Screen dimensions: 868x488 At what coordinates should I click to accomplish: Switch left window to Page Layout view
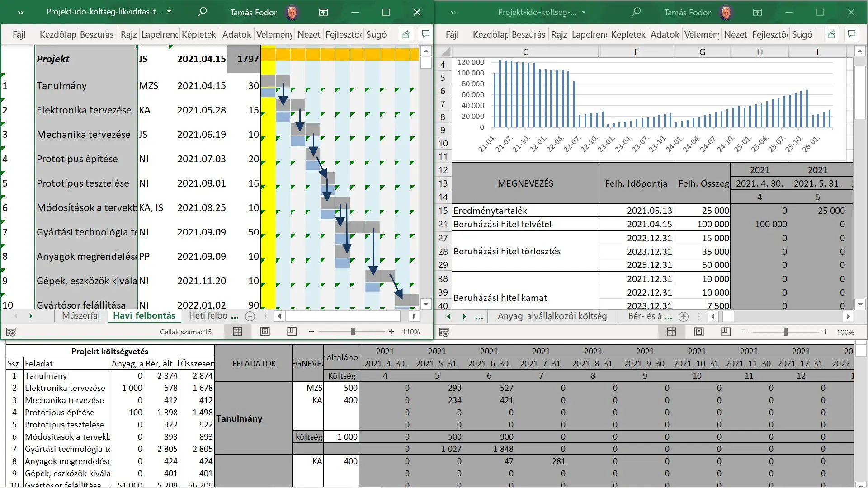[265, 332]
